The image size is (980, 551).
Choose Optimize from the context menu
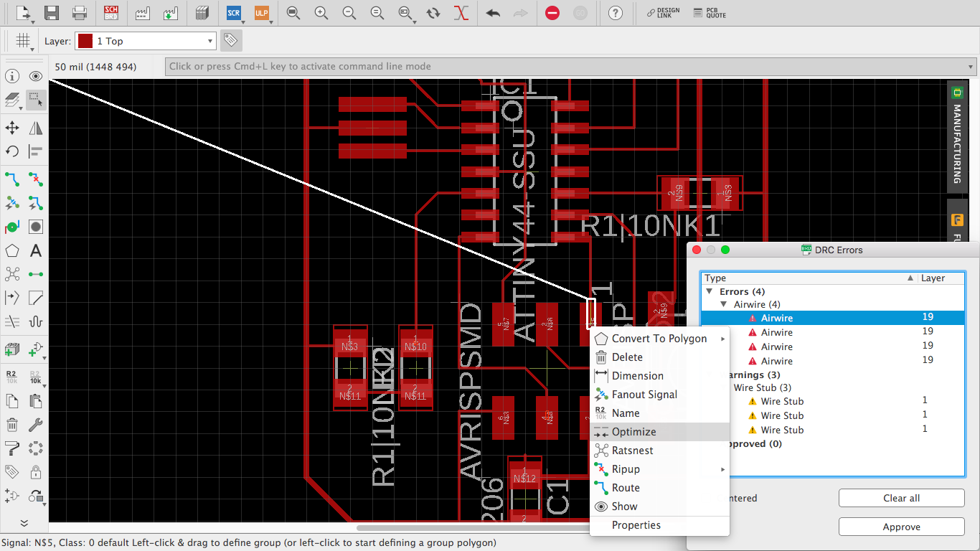[x=633, y=432]
